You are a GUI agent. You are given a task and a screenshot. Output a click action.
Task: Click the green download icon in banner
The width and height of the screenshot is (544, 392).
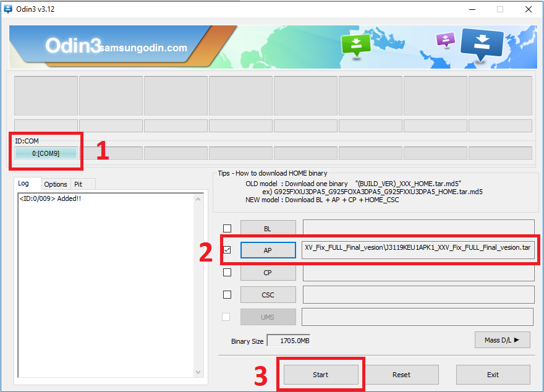point(355,45)
